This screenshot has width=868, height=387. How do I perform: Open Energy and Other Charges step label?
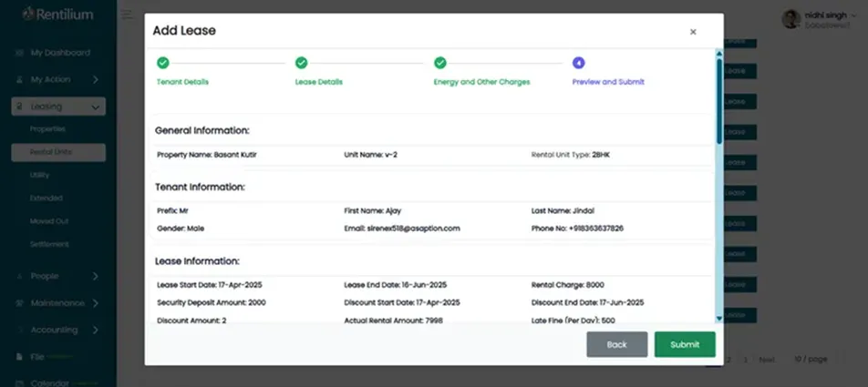click(481, 82)
